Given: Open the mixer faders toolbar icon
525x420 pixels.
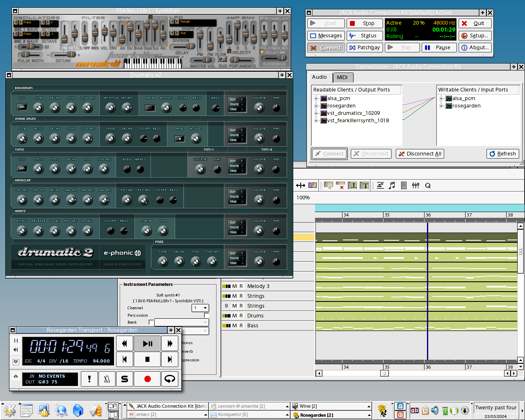Looking at the screenshot, I should click(415, 185).
